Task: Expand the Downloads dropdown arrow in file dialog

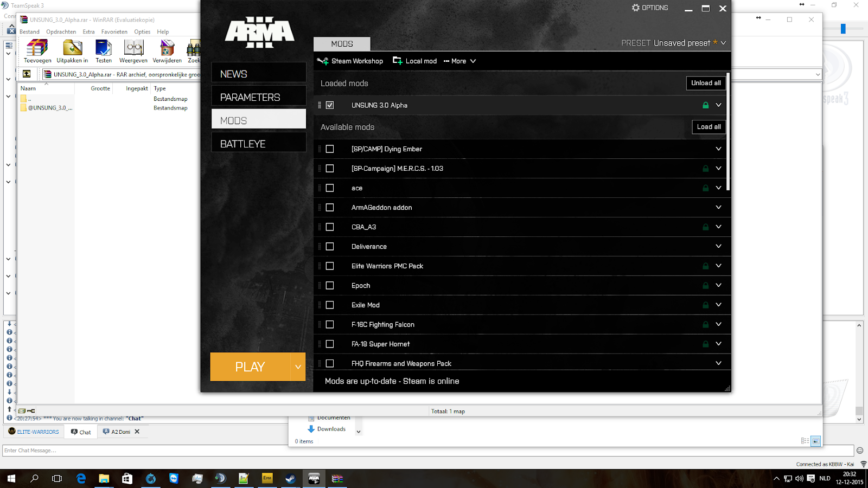Action: point(358,432)
